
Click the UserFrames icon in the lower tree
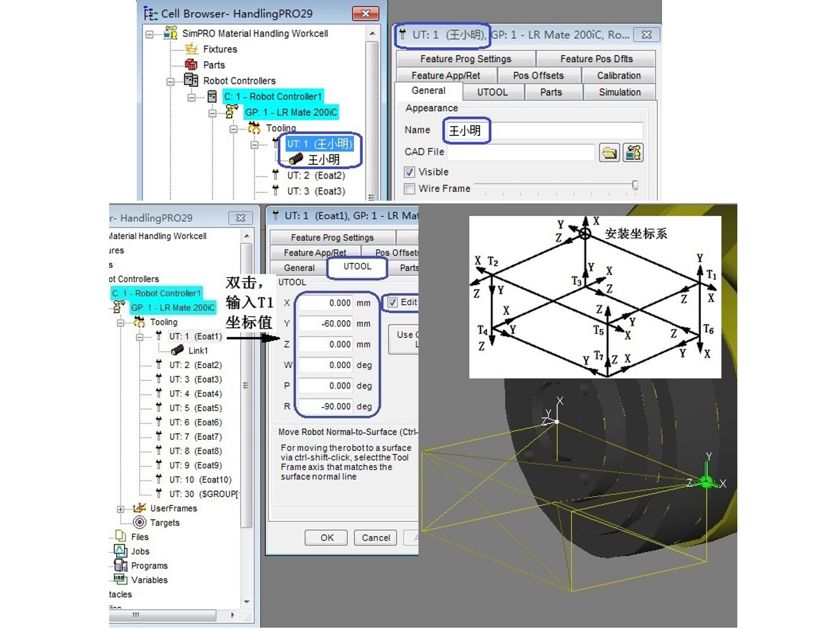[x=139, y=508]
